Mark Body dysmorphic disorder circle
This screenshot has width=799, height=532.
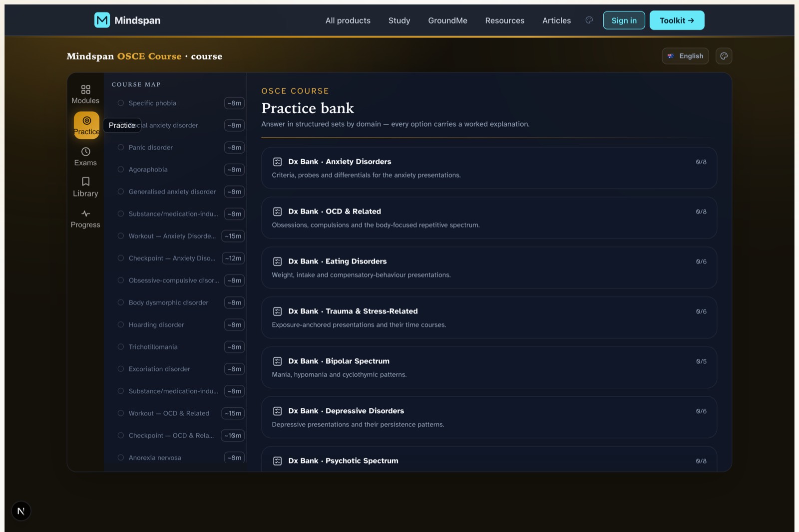(x=120, y=302)
